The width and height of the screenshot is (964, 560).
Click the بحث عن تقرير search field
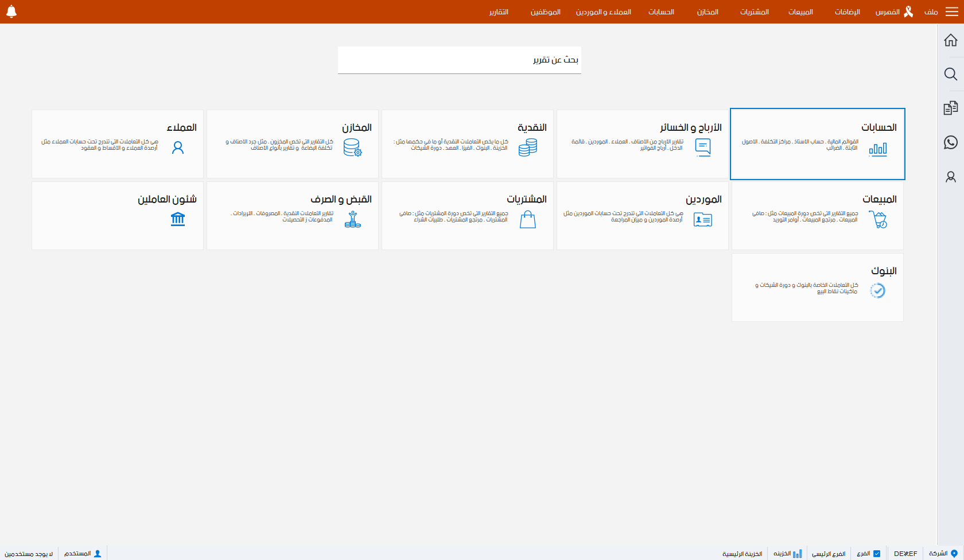tap(459, 60)
